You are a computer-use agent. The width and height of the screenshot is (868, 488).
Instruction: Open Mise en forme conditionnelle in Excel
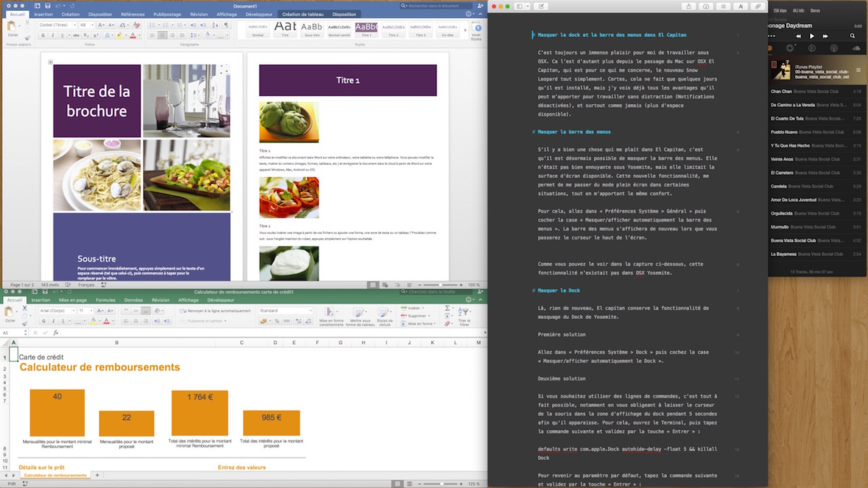(329, 316)
